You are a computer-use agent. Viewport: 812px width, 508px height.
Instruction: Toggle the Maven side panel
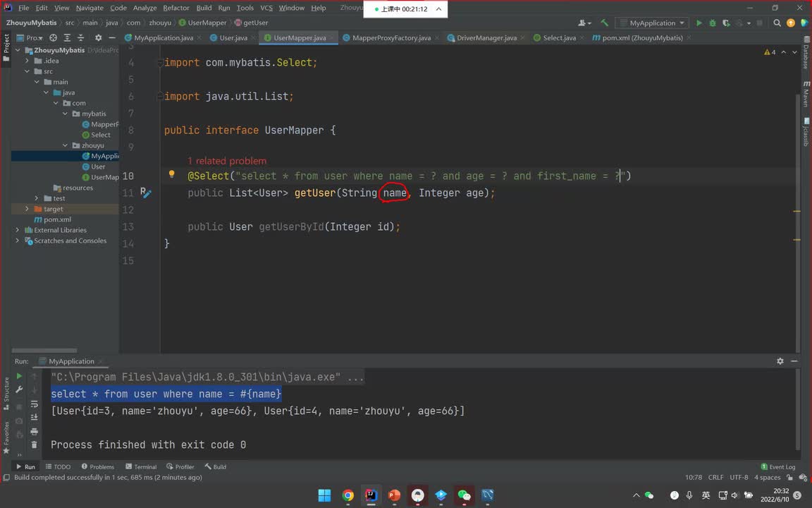pyautogui.click(x=806, y=93)
